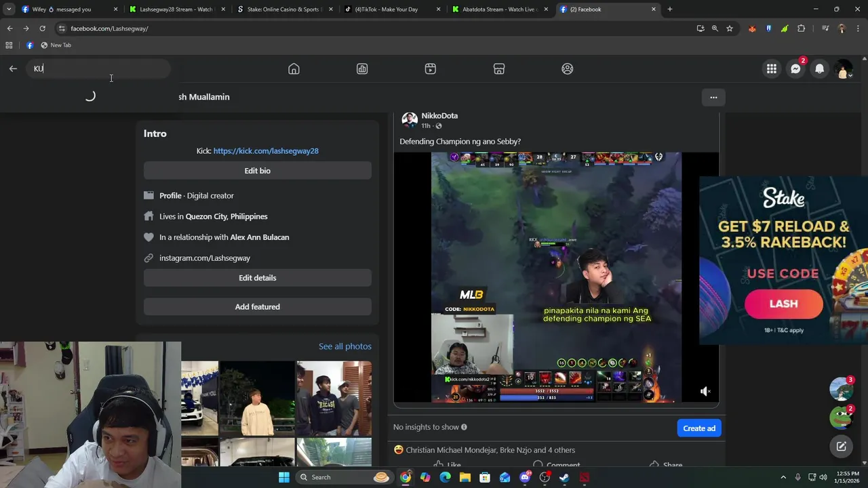The height and width of the screenshot is (488, 868).
Task: Open the Facebook bookmark in bookmarks bar
Action: click(x=30, y=45)
